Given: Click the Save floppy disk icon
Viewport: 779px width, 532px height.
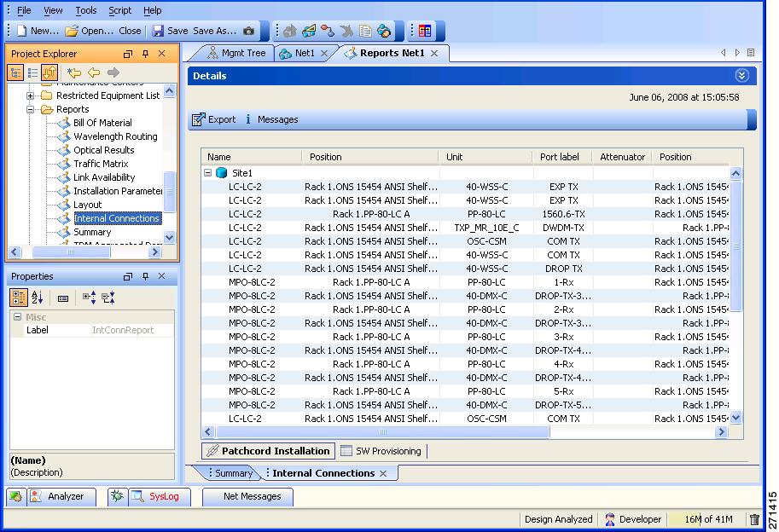Looking at the screenshot, I should [158, 31].
